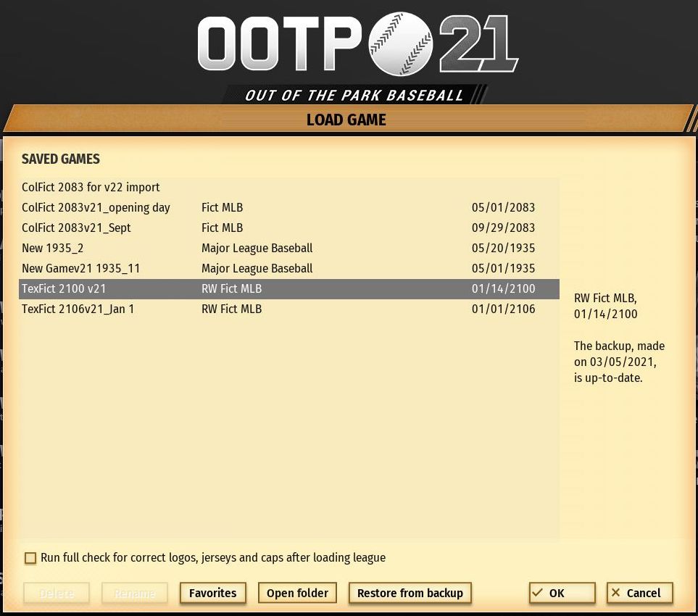Click the baseball icon in the OOTP logo
The height and width of the screenshot is (616, 698).
pos(400,44)
